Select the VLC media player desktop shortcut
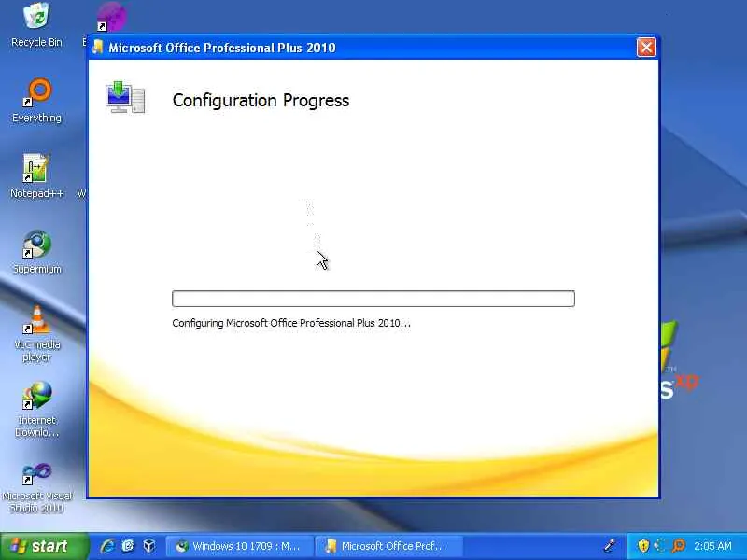 click(x=36, y=334)
